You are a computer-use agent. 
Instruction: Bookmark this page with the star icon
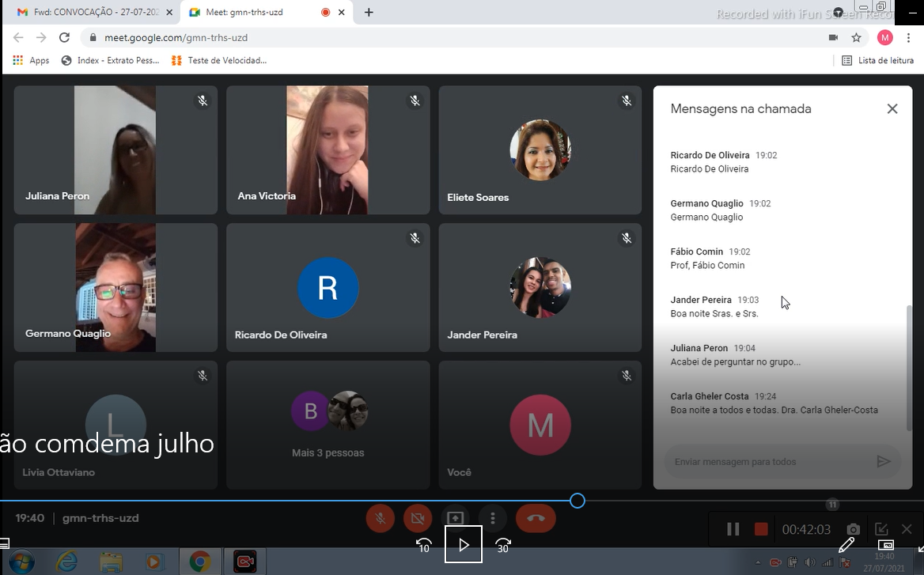point(856,38)
